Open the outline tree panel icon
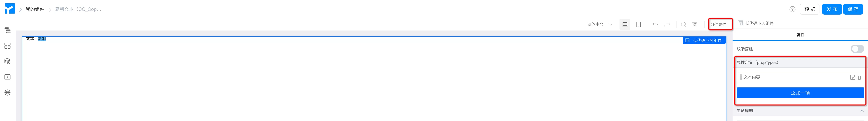The image size is (868, 121). (x=7, y=30)
